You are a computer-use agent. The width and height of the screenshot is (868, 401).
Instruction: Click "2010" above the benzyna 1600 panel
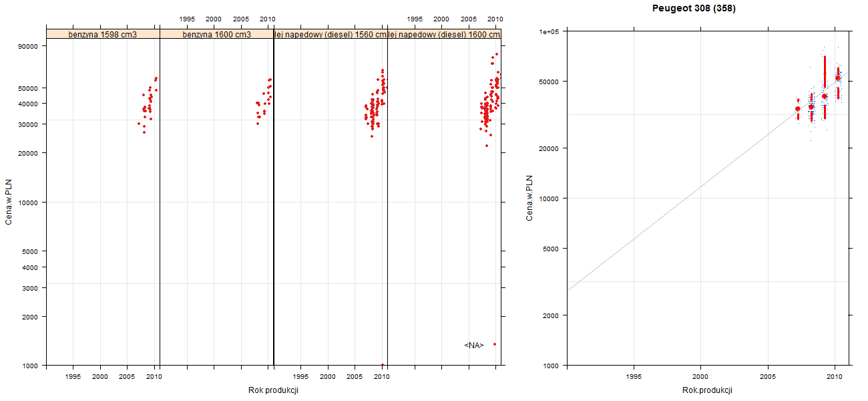pos(267,19)
